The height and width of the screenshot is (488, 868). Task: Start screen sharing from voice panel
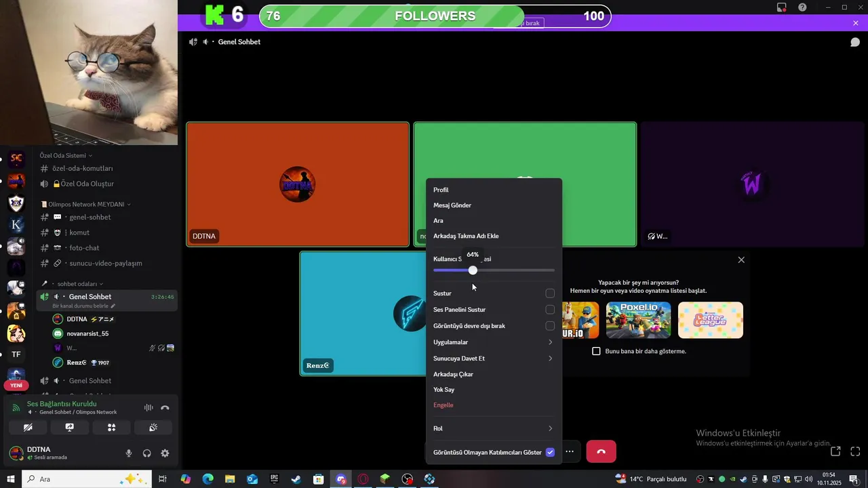point(69,428)
